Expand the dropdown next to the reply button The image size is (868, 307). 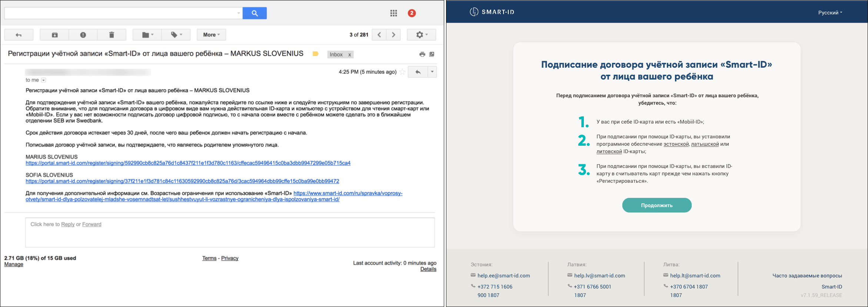(432, 72)
